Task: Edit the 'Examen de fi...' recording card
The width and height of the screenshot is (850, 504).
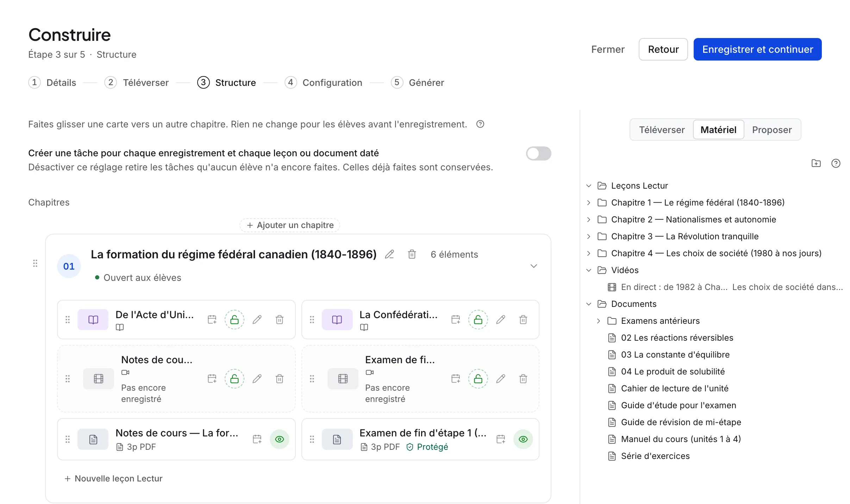Action: [501, 379]
